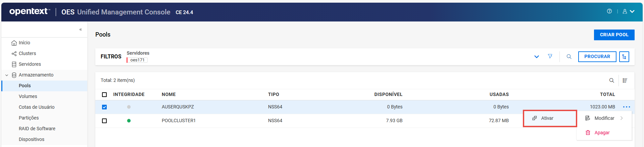Go to Volumes in the sidebar

pos(28,96)
